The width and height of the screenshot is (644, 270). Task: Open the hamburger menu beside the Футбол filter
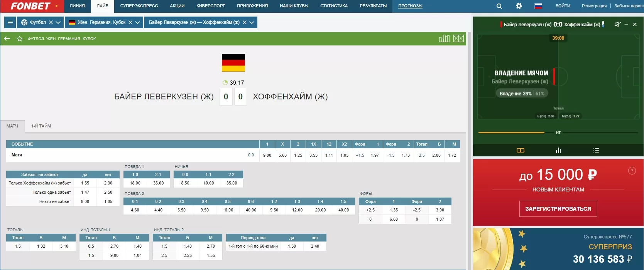(10, 22)
